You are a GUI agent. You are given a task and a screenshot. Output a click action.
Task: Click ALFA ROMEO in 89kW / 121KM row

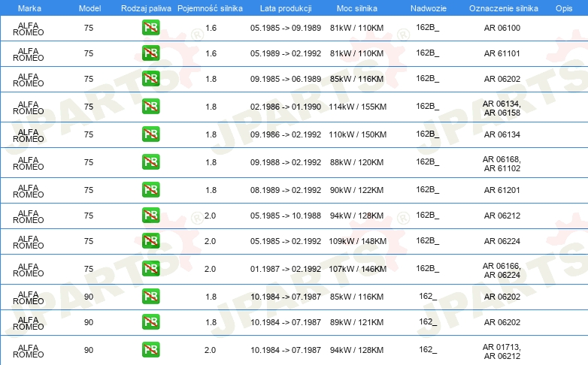28,323
